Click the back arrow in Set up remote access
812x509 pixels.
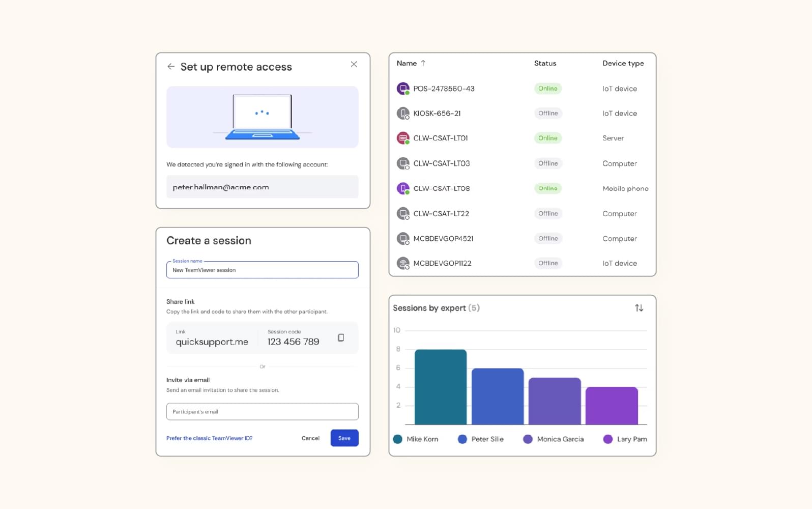coord(171,67)
